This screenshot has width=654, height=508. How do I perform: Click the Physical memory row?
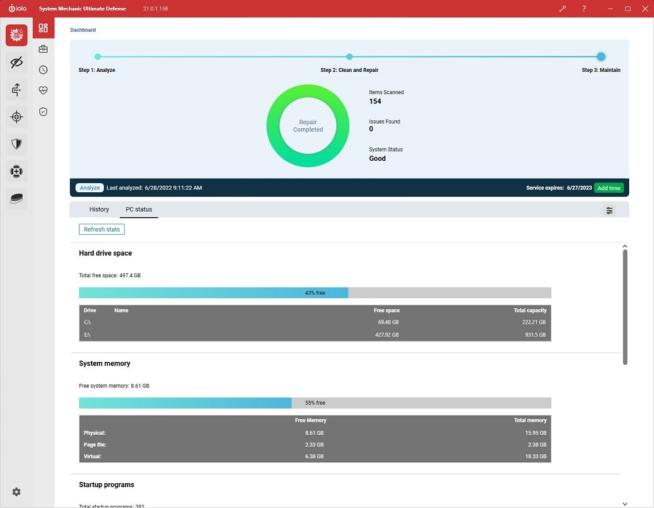click(315, 433)
